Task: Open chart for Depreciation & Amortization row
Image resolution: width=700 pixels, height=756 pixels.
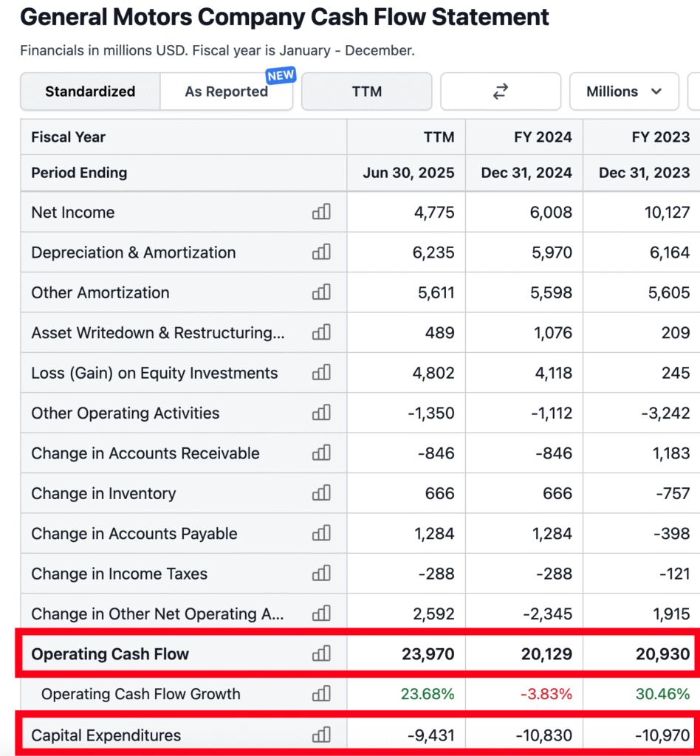Action: [321, 252]
